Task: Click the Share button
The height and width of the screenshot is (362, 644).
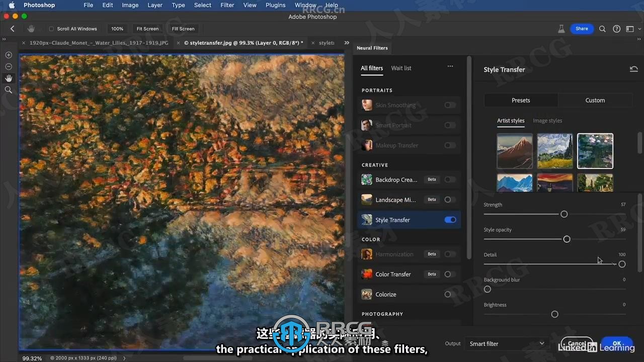Action: (582, 29)
